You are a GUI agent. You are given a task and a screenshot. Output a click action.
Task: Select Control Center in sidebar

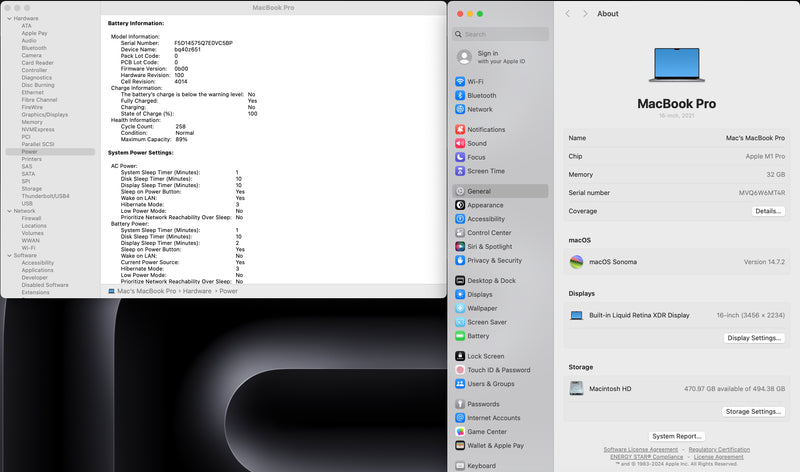pyautogui.click(x=489, y=233)
